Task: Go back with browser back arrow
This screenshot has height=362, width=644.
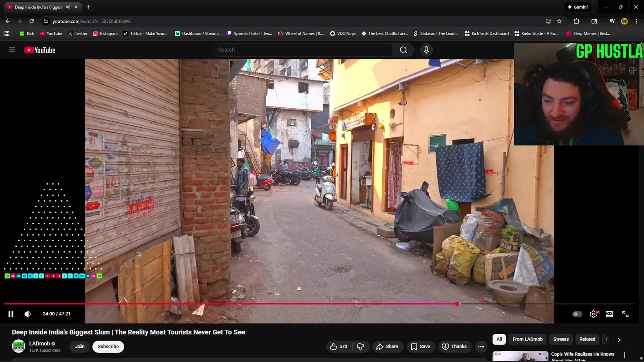Action: pyautogui.click(x=7, y=21)
